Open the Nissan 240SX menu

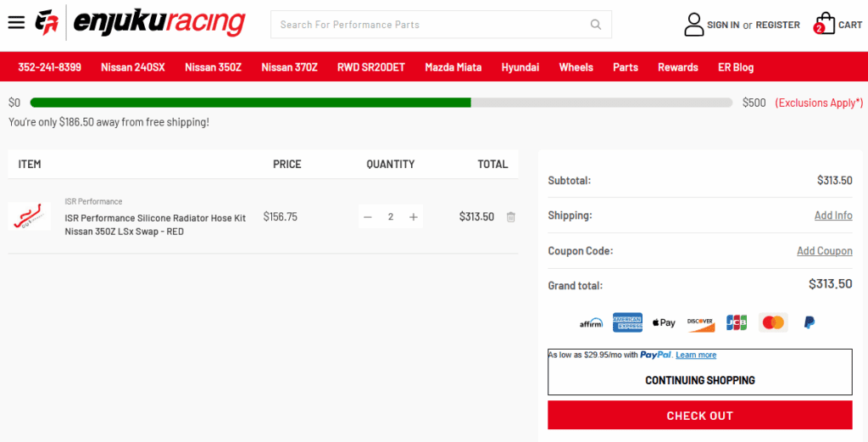133,68
